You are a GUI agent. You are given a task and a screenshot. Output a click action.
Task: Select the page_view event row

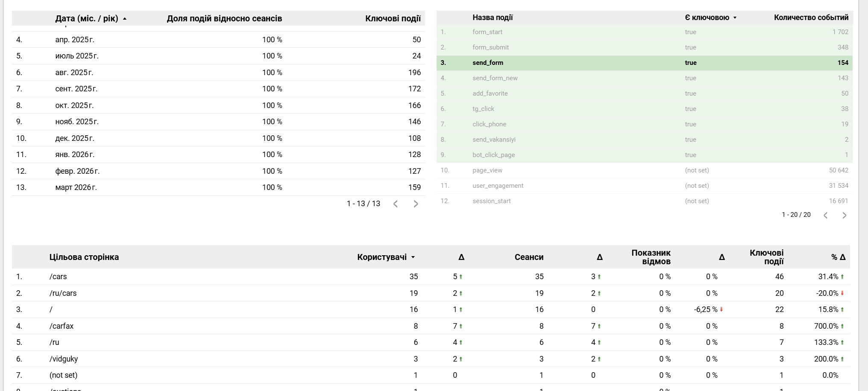pyautogui.click(x=487, y=170)
